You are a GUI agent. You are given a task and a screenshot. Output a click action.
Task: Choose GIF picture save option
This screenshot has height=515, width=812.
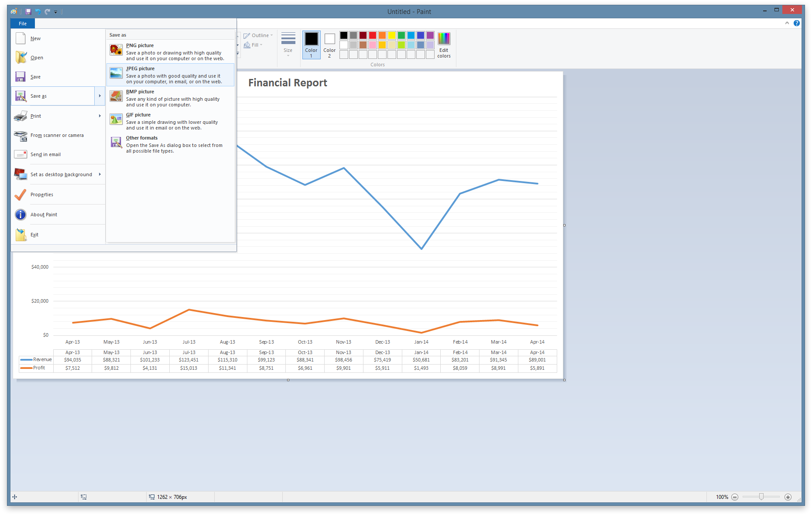click(x=170, y=121)
